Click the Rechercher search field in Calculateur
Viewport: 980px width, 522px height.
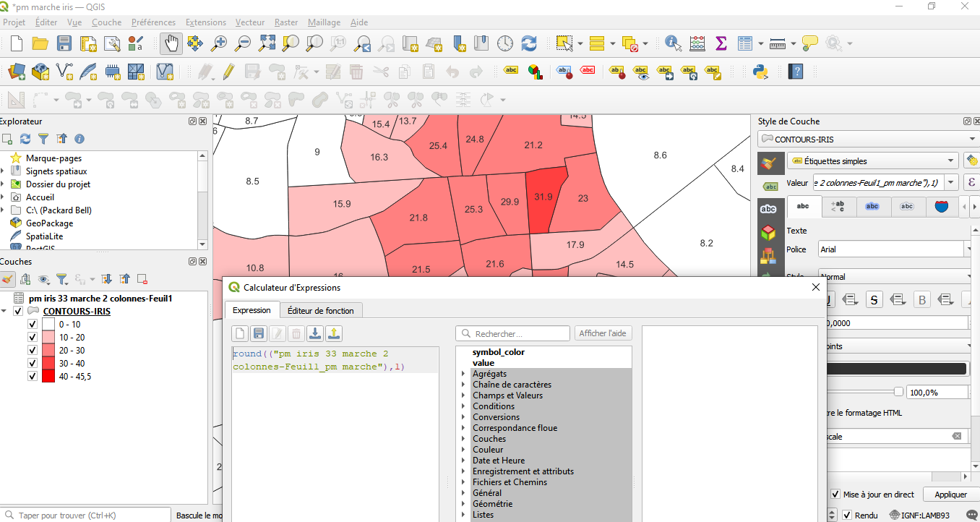click(513, 333)
